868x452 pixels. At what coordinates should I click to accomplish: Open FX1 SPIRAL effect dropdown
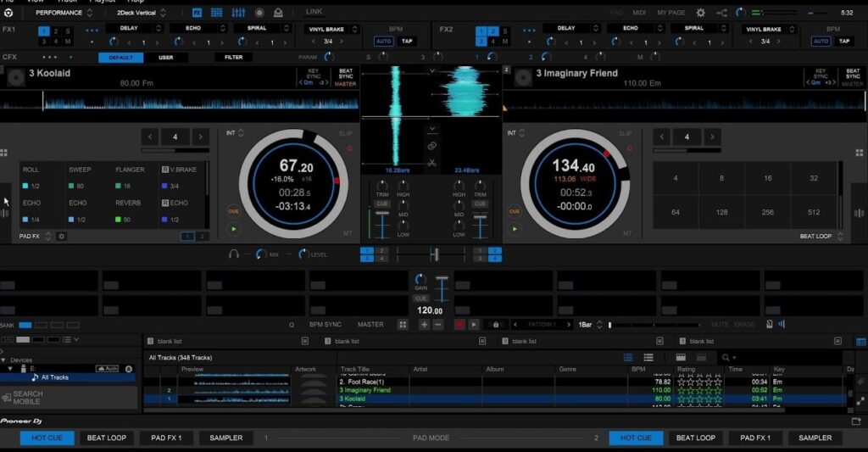pos(262,28)
